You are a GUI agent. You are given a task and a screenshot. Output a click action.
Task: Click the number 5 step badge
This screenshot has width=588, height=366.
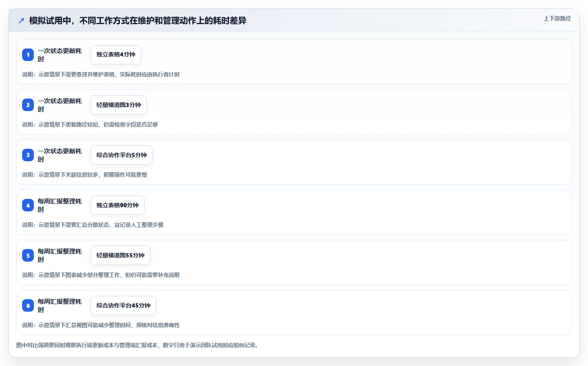tap(28, 255)
